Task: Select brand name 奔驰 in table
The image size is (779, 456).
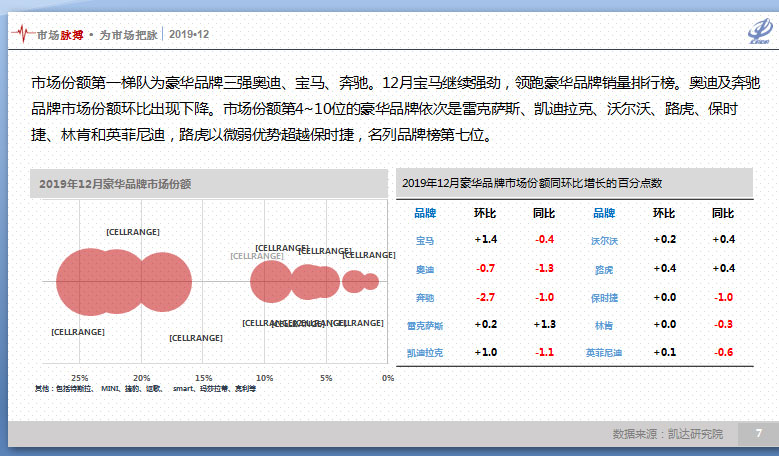Action: click(x=425, y=298)
